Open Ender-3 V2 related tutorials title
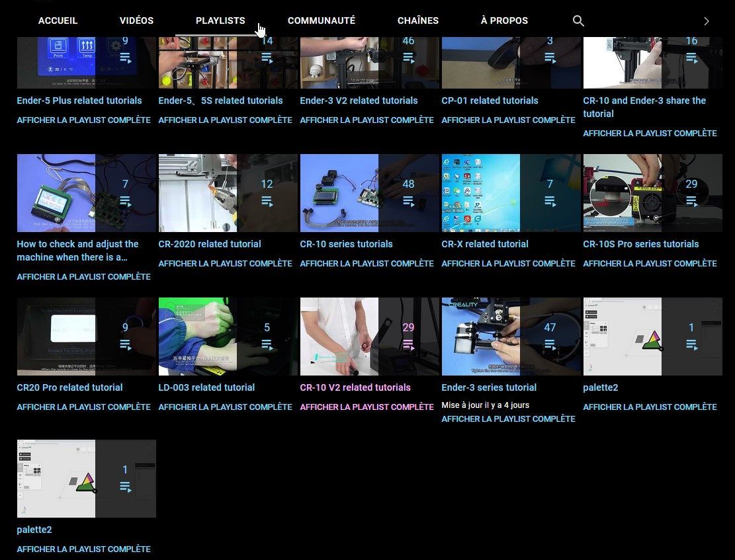The image size is (735, 560). pos(359,100)
